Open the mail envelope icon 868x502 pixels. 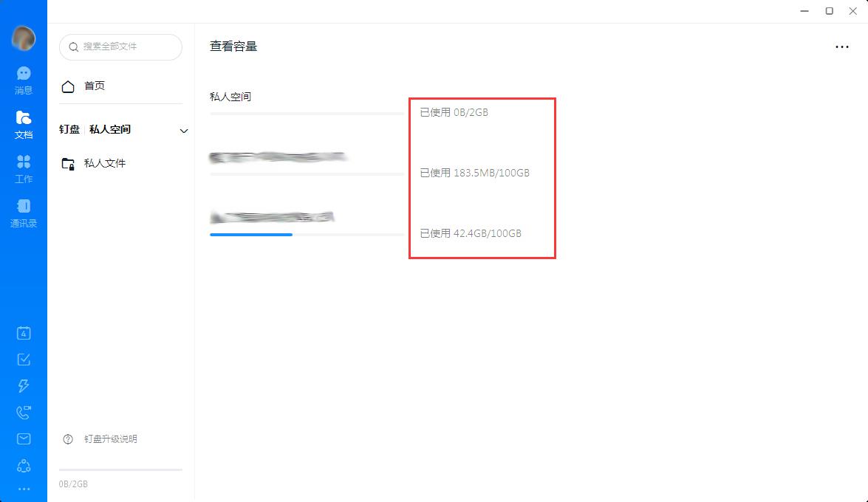[23, 439]
